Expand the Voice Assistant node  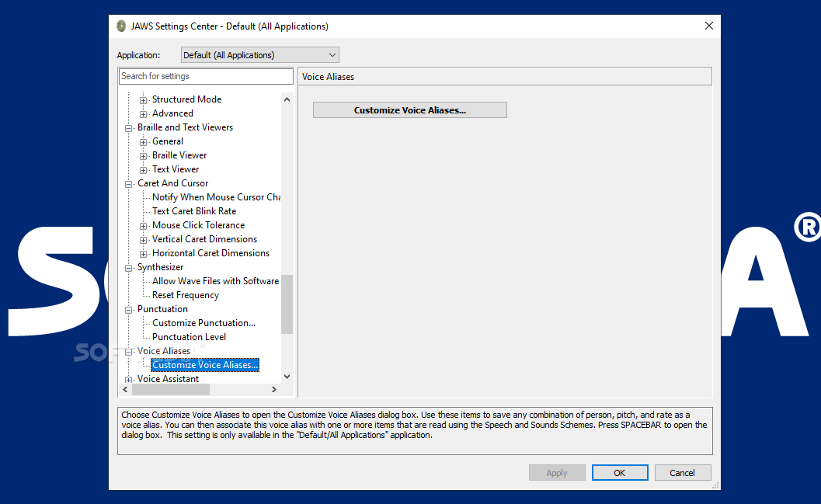point(128,380)
